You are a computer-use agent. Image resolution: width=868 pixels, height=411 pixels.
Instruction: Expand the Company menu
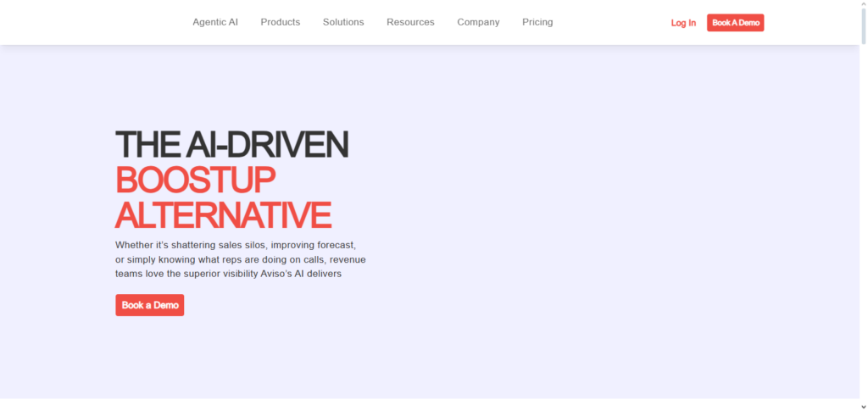pyautogui.click(x=478, y=22)
